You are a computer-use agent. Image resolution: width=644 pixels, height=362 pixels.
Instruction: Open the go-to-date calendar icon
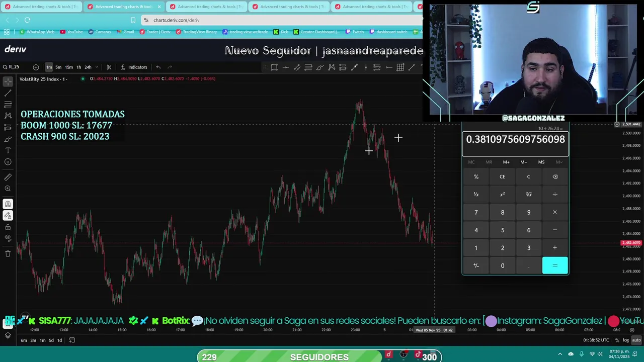coord(72,340)
